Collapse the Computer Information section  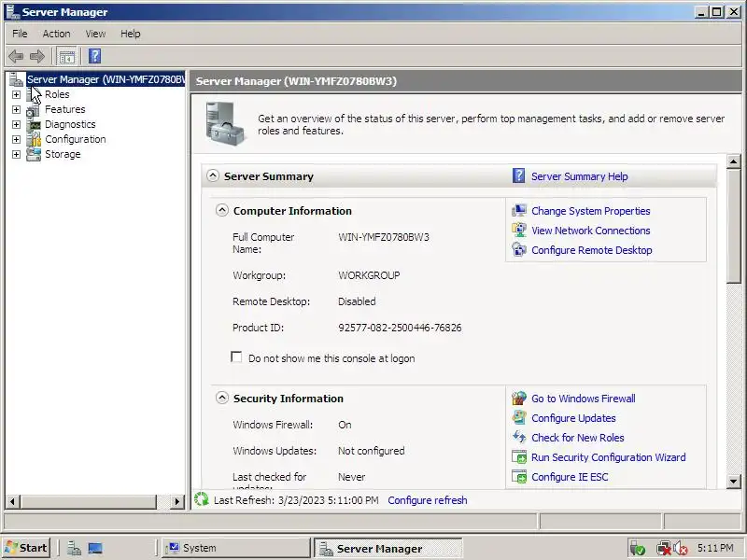pyautogui.click(x=222, y=210)
